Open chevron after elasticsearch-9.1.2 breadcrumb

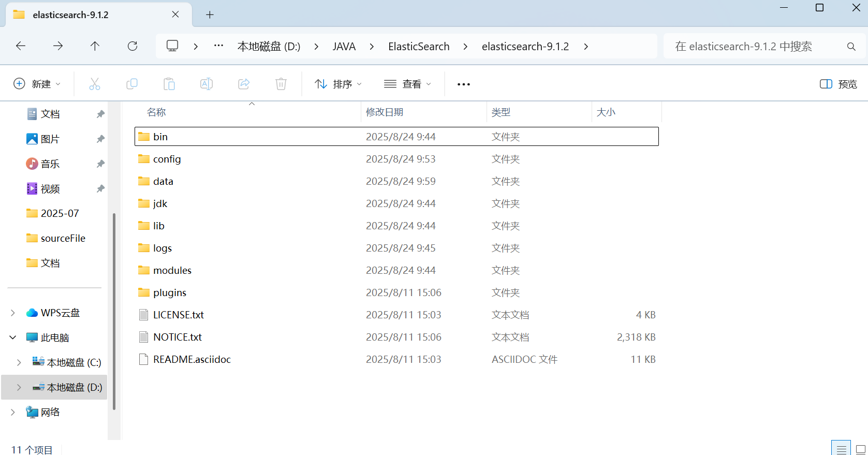pyautogui.click(x=586, y=47)
